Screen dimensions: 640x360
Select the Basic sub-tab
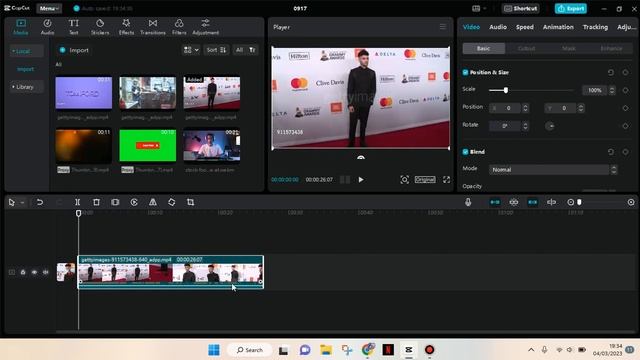[x=484, y=48]
